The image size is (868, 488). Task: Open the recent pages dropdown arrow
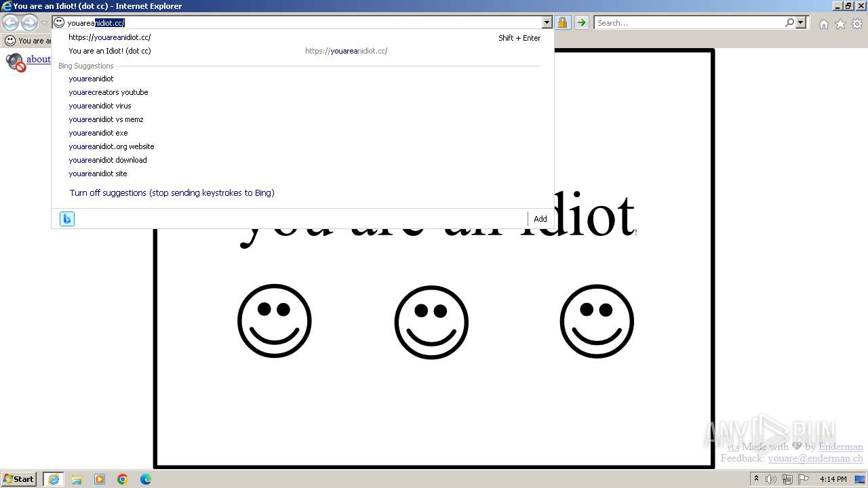(44, 23)
